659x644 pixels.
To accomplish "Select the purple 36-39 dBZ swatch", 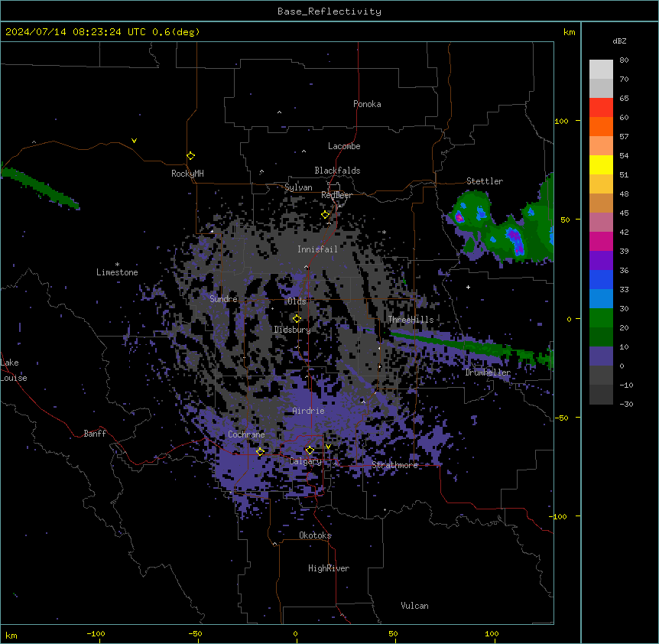I will click(x=601, y=261).
